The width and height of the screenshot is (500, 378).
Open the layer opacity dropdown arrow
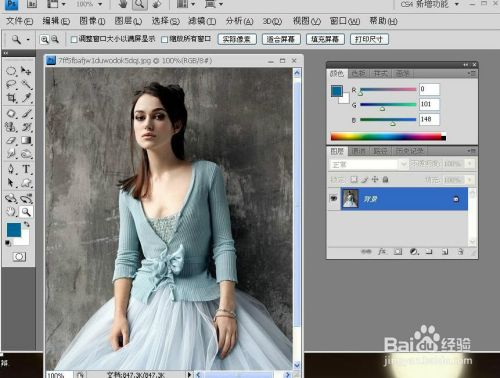click(470, 164)
